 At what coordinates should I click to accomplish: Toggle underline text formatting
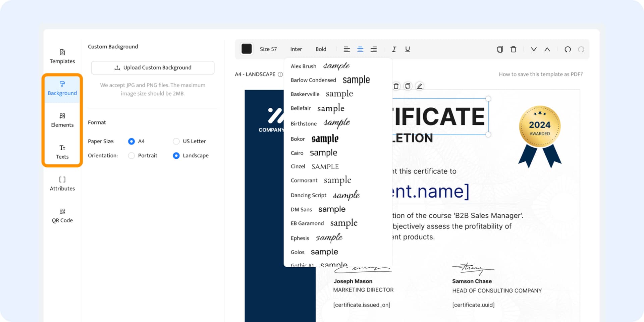coord(408,49)
